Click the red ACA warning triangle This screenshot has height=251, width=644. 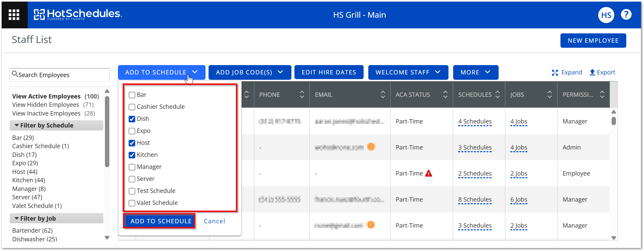428,173
